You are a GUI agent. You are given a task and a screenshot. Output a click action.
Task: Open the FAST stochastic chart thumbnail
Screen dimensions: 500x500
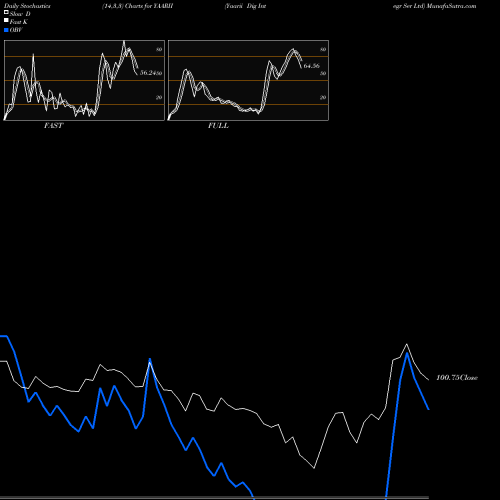pos(84,80)
